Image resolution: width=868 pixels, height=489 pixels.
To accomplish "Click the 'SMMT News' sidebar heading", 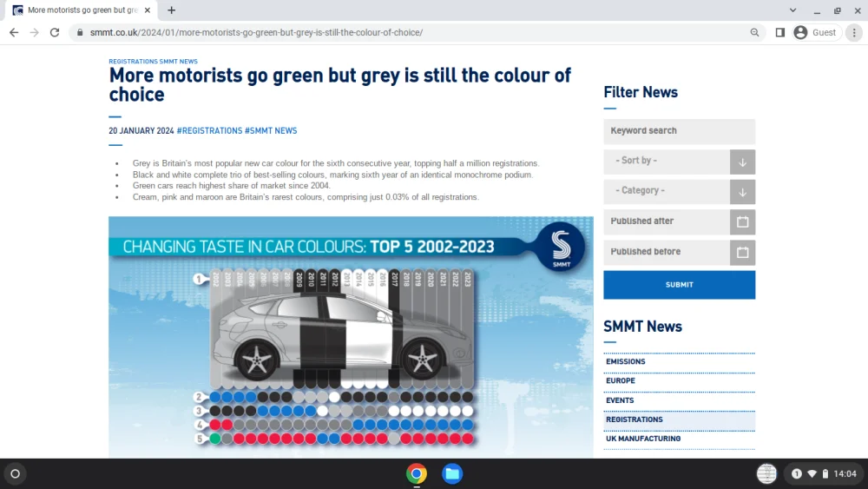I will pos(642,327).
